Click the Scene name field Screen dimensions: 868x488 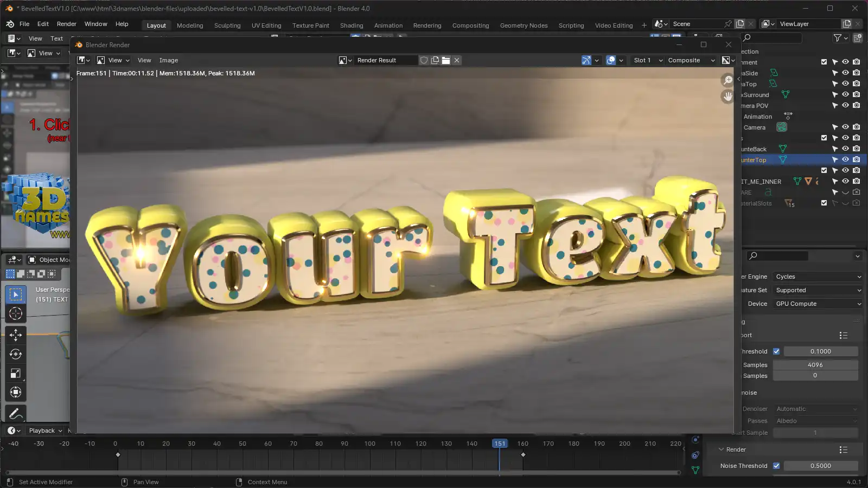(697, 24)
